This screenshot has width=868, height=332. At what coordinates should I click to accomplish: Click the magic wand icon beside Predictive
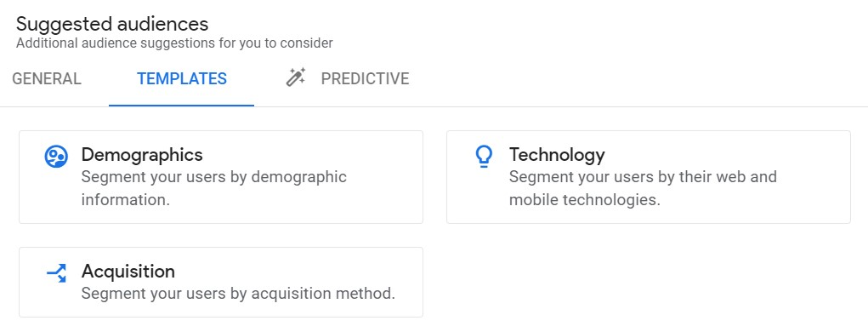point(296,77)
